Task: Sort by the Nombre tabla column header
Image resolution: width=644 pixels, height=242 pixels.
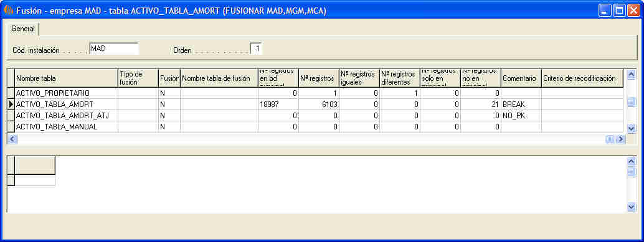Action: [66, 78]
